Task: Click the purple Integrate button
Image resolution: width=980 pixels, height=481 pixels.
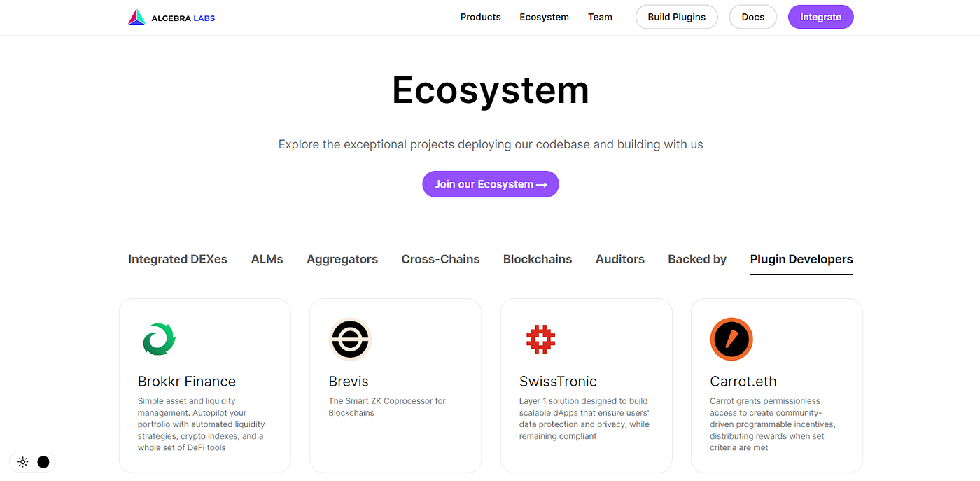Action: [820, 17]
